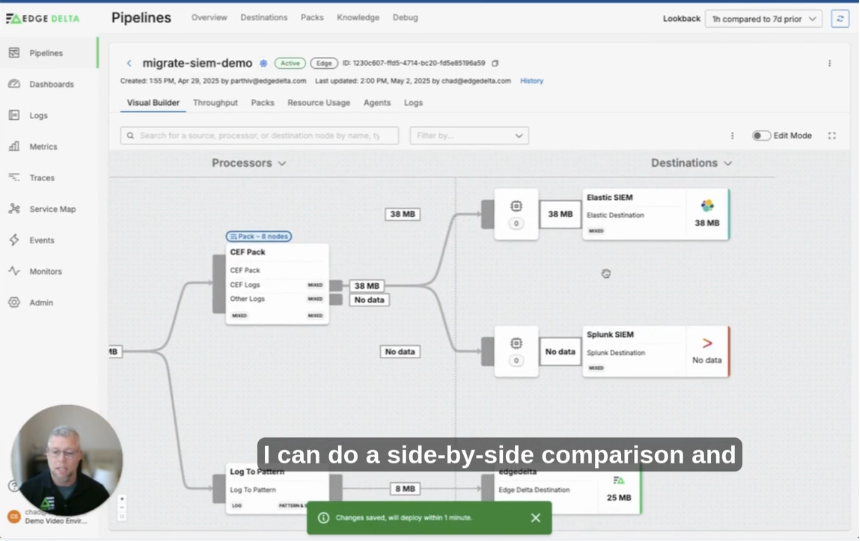Screen dimensions: 860x541
Task: Click the CS user avatar
Action: point(14,516)
